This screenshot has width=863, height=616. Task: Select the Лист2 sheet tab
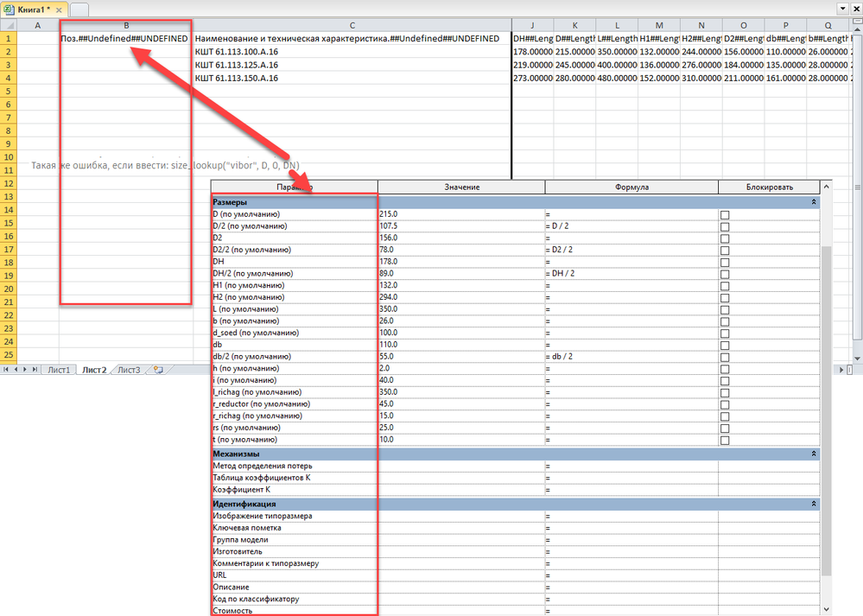pos(94,370)
